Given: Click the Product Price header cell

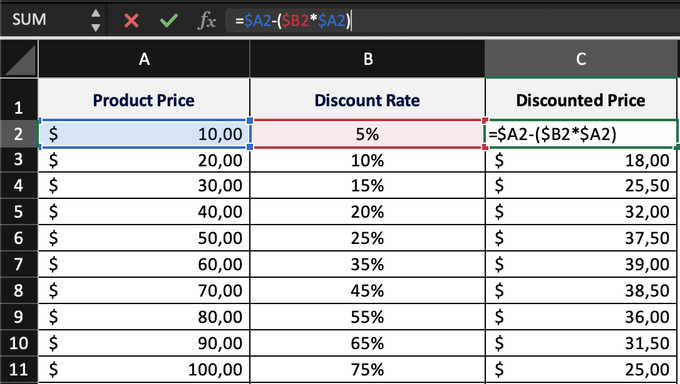Looking at the screenshot, I should 144,99.
